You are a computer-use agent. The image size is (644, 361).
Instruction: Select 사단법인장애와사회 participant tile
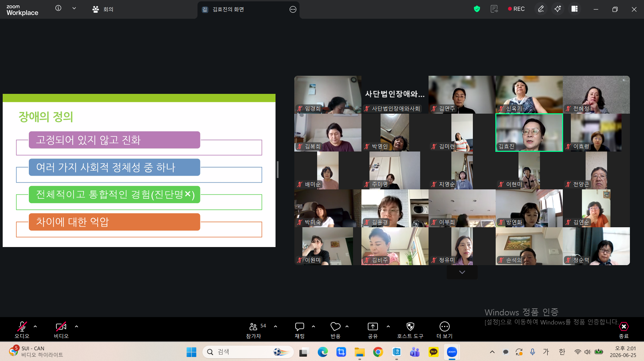[x=395, y=95]
